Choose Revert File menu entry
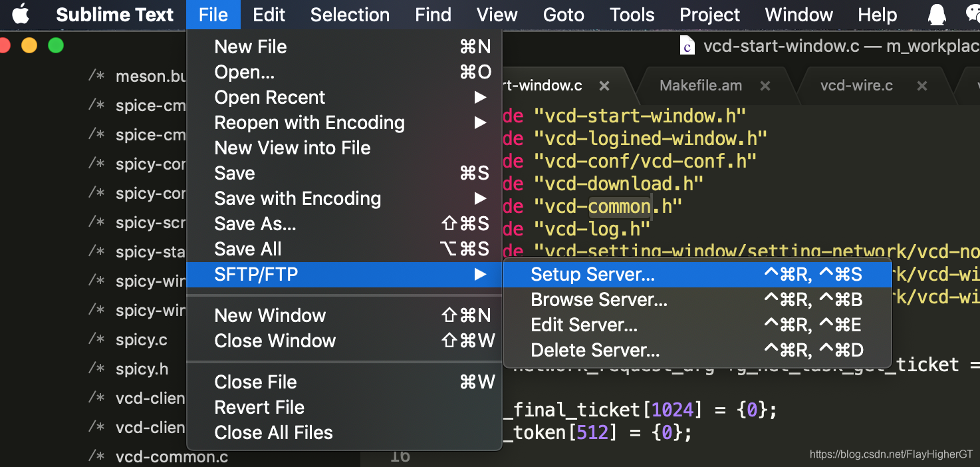Image resolution: width=980 pixels, height=467 pixels. (344, 407)
